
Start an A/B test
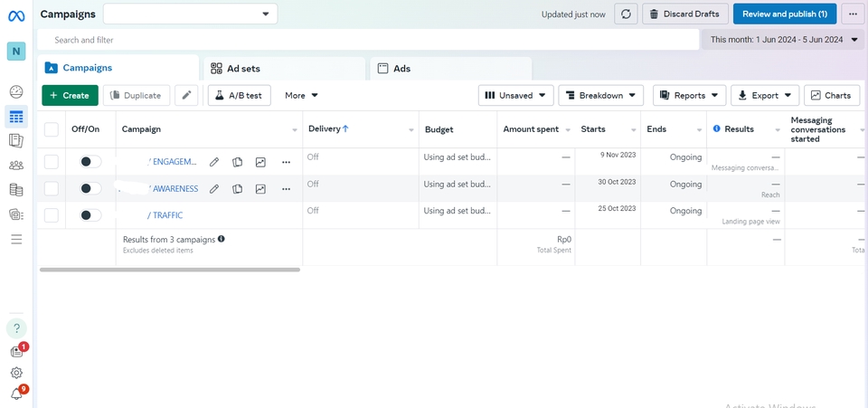pos(239,95)
